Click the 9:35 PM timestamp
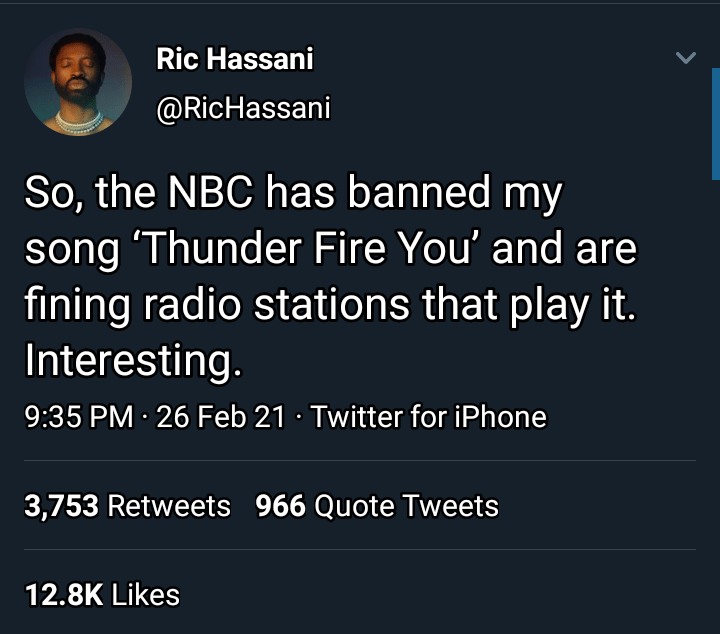Image resolution: width=720 pixels, height=634 pixels. (78, 416)
